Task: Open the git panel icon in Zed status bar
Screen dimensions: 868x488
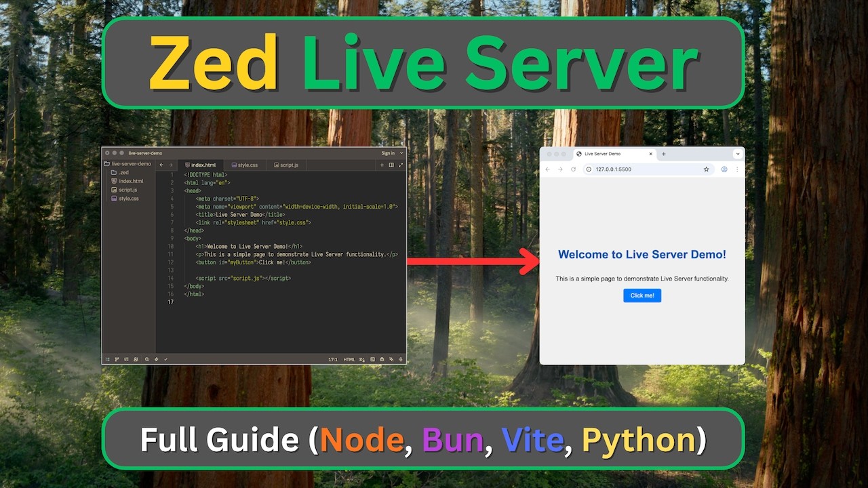Action: 117,359
